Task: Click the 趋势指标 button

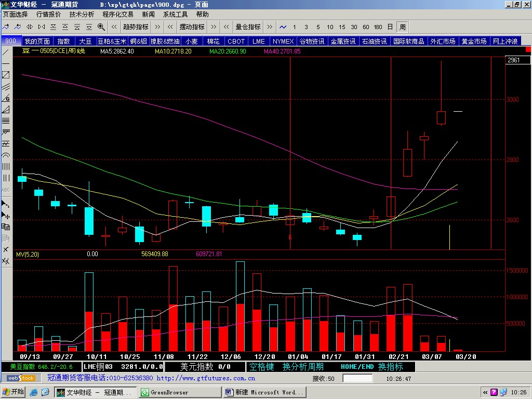Action: [x=136, y=26]
